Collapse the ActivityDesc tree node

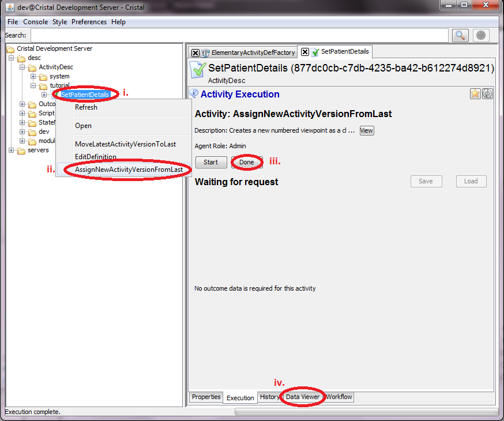pyautogui.click(x=22, y=67)
